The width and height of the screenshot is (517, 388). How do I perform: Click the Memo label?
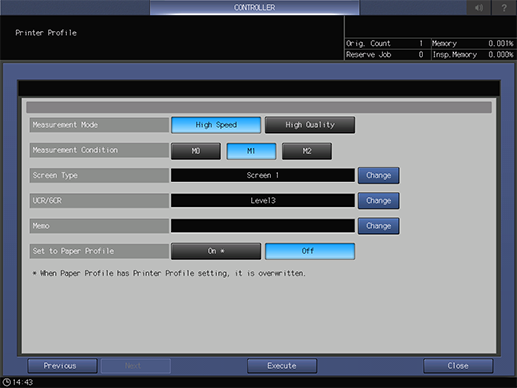tap(99, 226)
